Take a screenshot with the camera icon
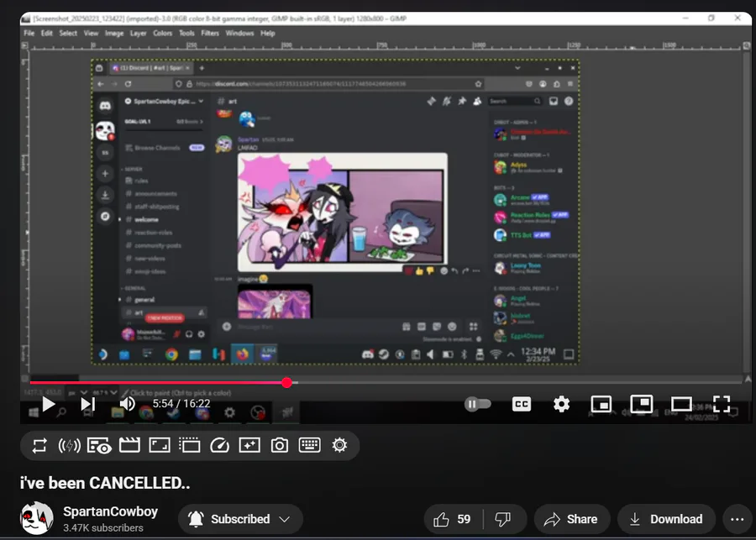756x540 pixels. 279,445
